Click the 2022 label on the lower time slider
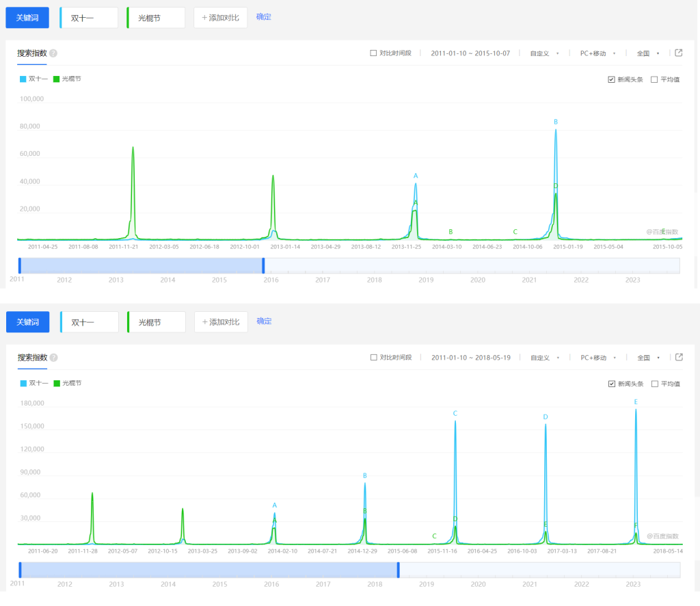700x606 pixels. click(581, 585)
